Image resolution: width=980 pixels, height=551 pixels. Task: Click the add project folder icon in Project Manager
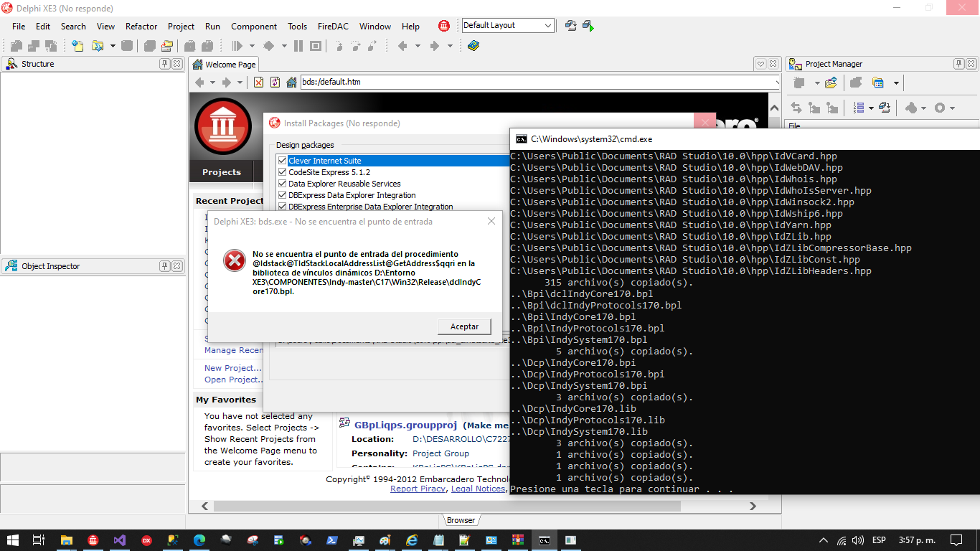click(831, 83)
